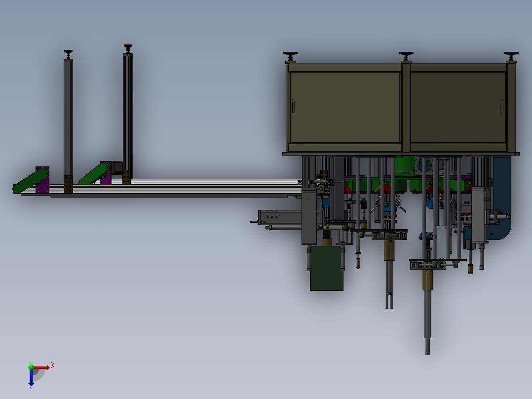Select the middle leveling foot on cabinet

click(406, 56)
